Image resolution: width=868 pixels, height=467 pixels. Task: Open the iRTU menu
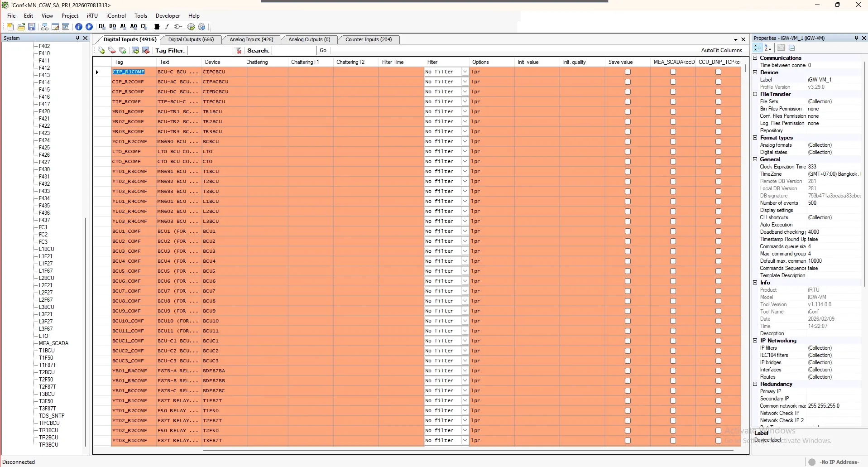pos(92,16)
